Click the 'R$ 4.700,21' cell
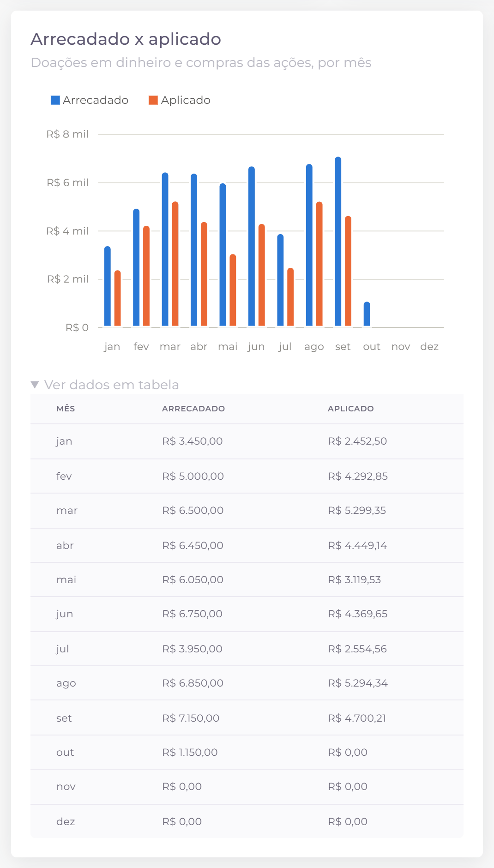494x868 pixels. (x=357, y=718)
